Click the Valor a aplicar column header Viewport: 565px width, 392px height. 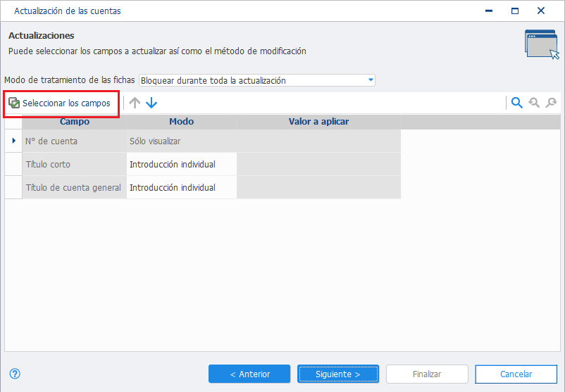click(x=318, y=122)
